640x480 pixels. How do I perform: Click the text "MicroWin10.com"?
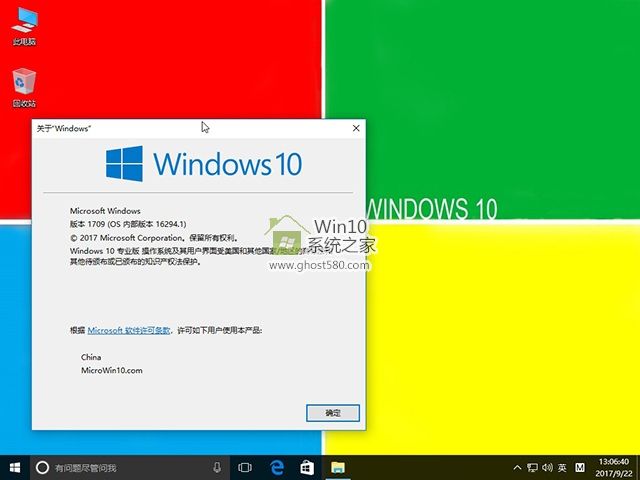tap(112, 371)
